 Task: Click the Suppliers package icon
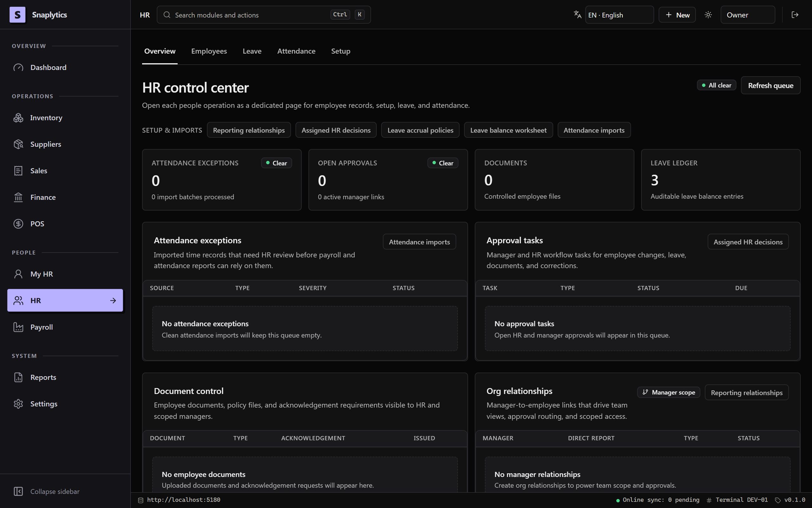18,144
